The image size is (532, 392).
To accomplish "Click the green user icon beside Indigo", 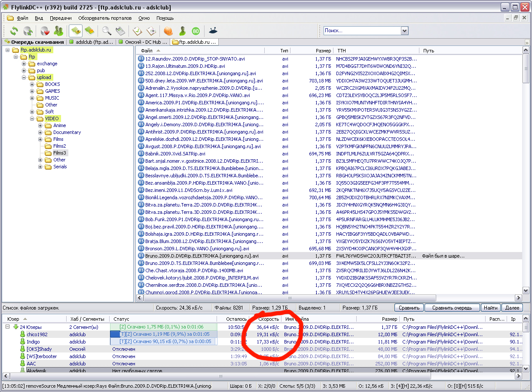I will [x=23, y=341].
